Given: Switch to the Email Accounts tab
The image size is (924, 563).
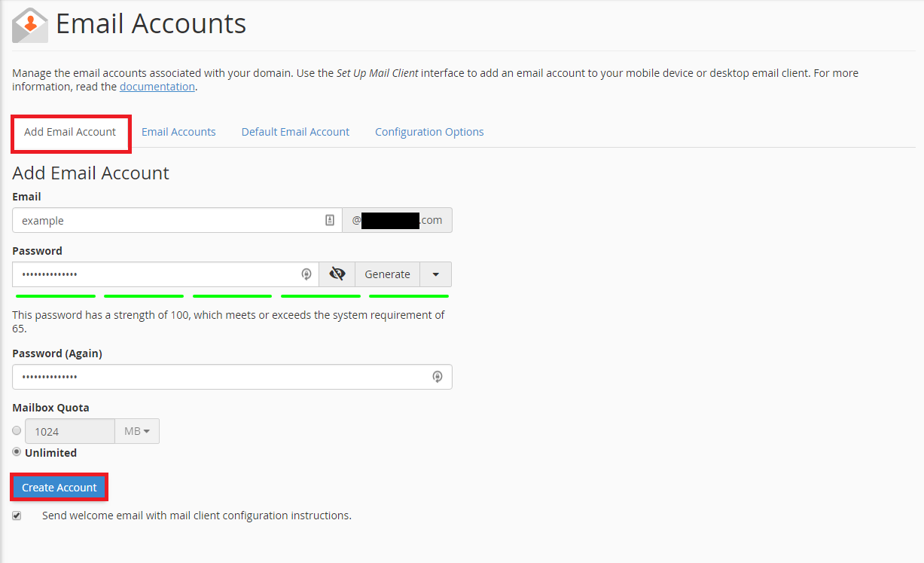Looking at the screenshot, I should click(178, 132).
